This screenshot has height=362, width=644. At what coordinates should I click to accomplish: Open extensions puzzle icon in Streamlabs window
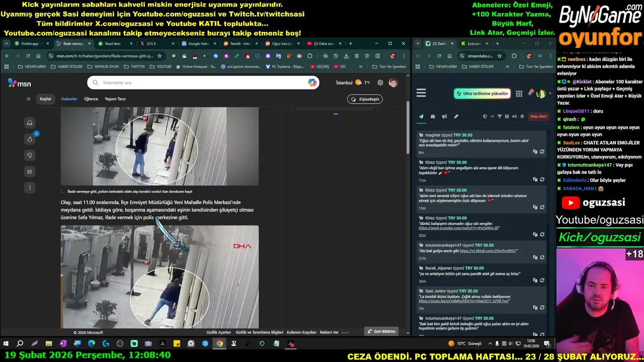click(514, 56)
